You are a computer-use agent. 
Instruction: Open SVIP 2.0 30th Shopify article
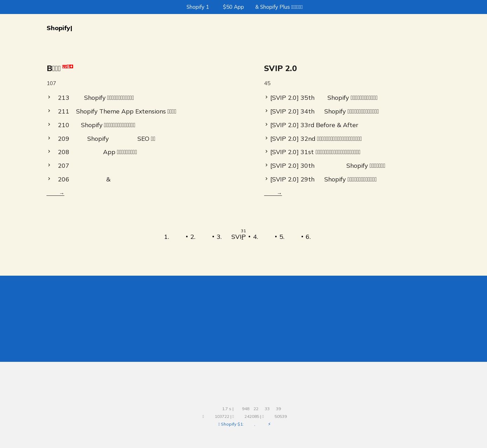pyautogui.click(x=328, y=166)
